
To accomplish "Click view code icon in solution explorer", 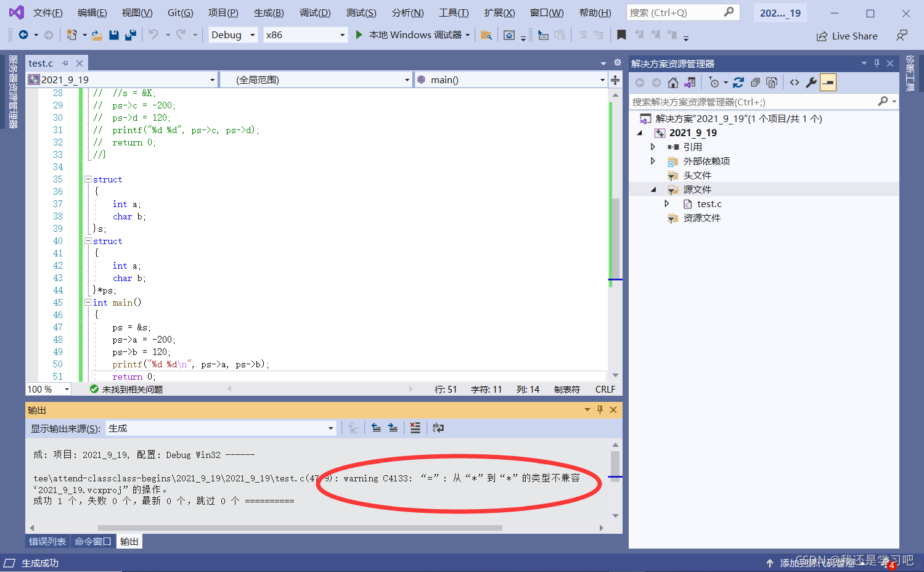I will pyautogui.click(x=795, y=83).
